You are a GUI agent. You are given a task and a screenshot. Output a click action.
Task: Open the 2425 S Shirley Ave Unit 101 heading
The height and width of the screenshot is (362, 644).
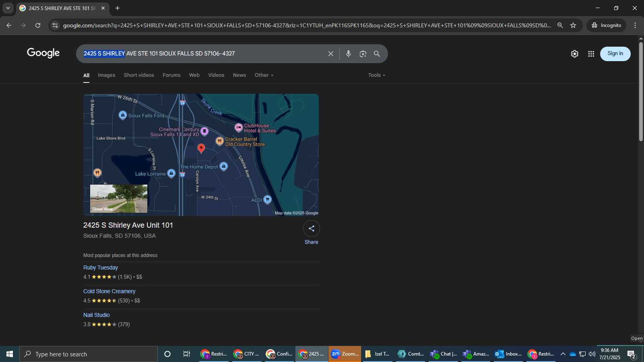tap(128, 225)
